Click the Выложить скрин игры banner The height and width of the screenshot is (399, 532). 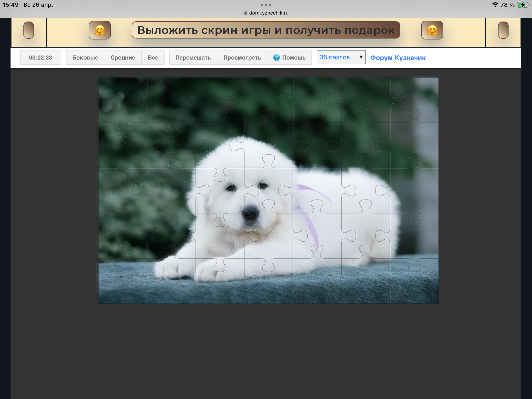click(x=266, y=30)
